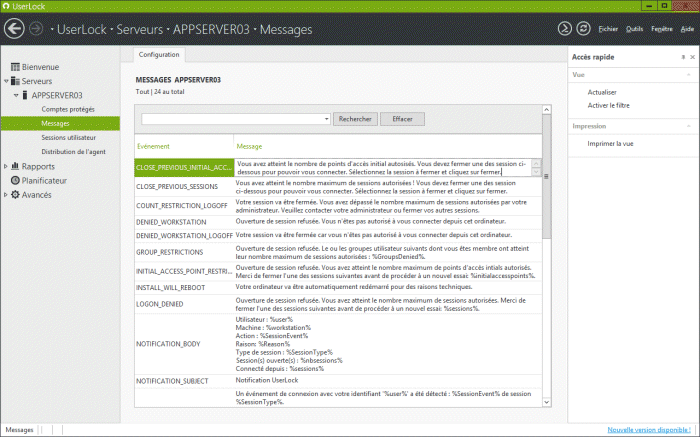
Task: Click the message list scrollbar thumb
Action: click(x=546, y=176)
